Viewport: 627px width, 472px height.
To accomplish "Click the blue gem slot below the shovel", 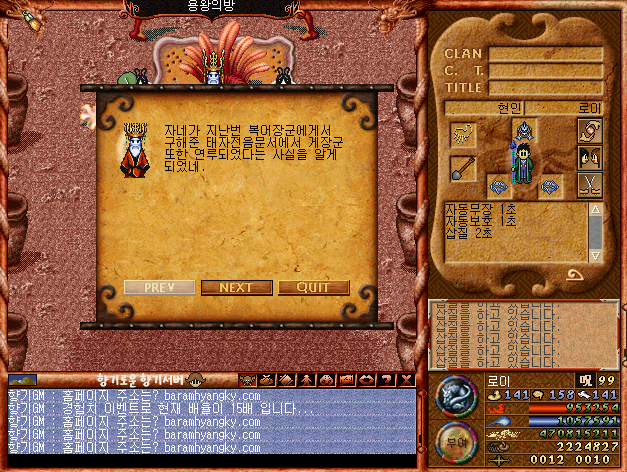I will [x=499, y=186].
